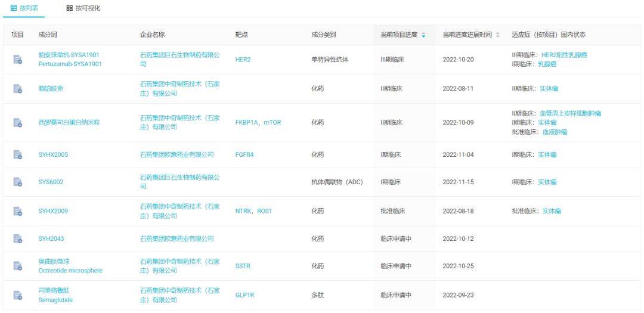Click 血液肿瘤 indication link
Screen dimensions: 644x313
point(555,132)
